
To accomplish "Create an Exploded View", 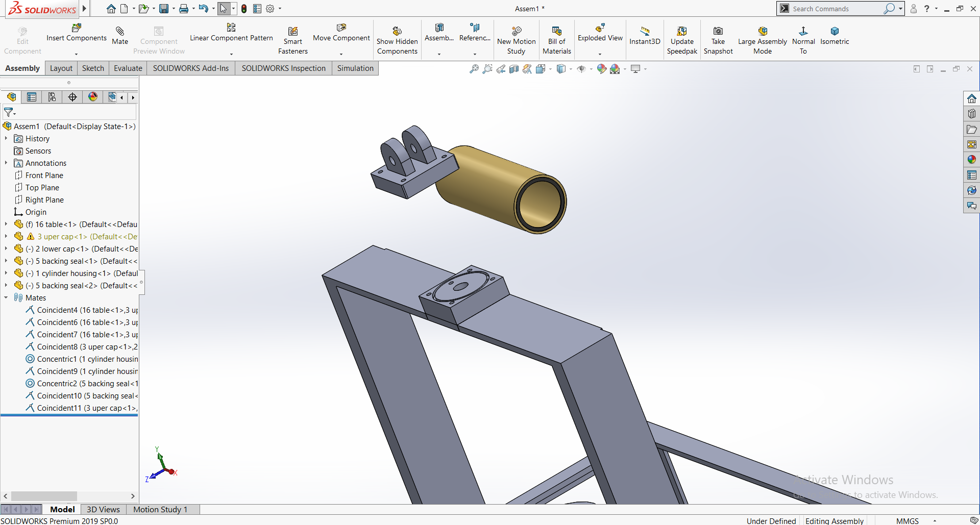I will coord(600,33).
